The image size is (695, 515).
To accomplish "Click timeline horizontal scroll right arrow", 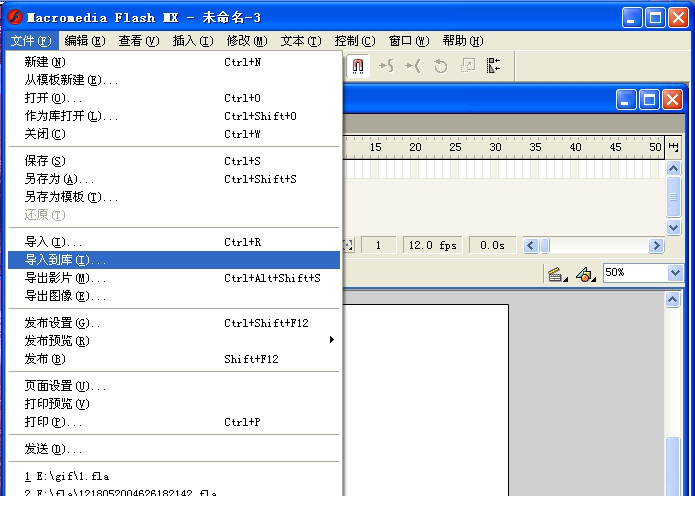I will click(656, 245).
